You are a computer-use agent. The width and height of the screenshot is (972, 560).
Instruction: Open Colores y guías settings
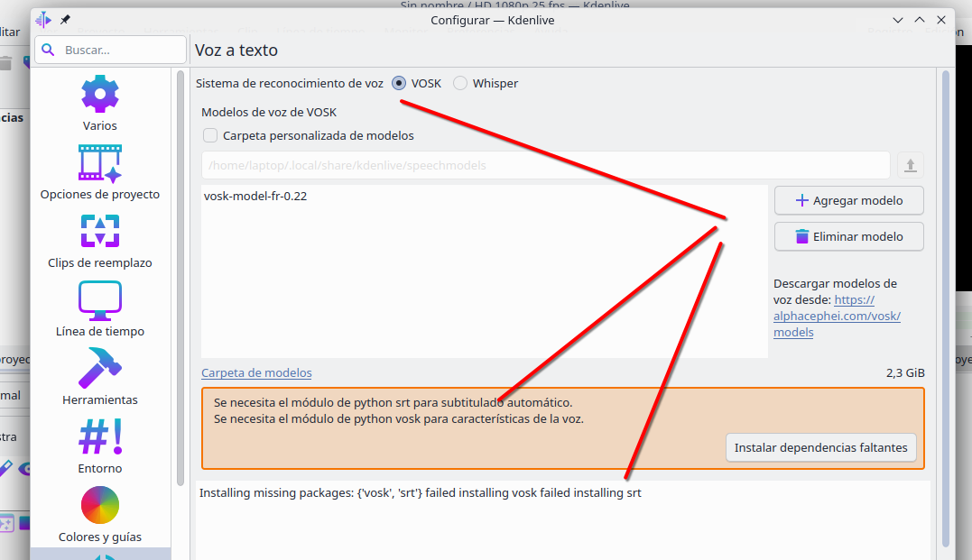(100, 515)
